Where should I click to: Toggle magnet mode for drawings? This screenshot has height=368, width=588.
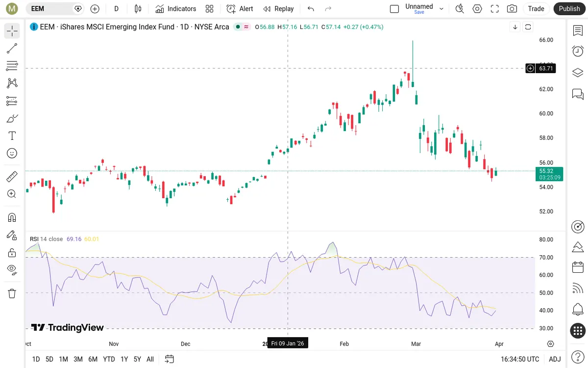pyautogui.click(x=12, y=217)
